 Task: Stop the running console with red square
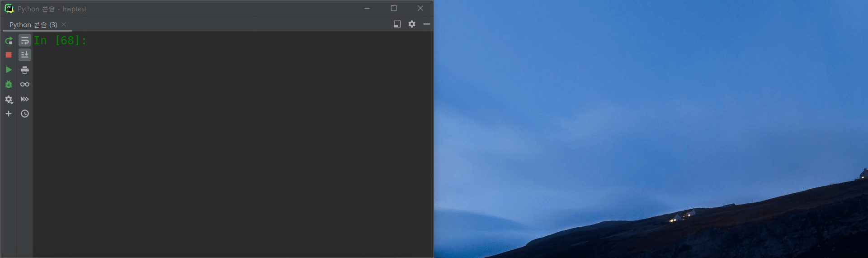click(x=9, y=55)
